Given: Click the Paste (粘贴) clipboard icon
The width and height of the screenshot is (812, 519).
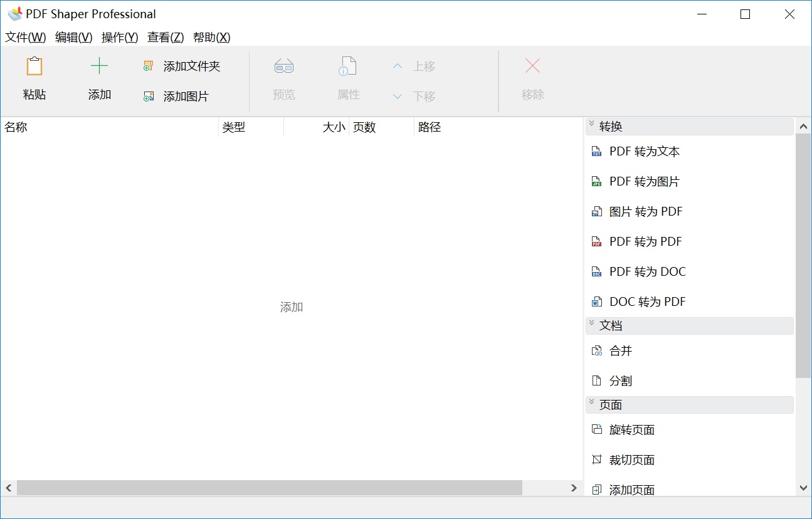Looking at the screenshot, I should pyautogui.click(x=34, y=66).
